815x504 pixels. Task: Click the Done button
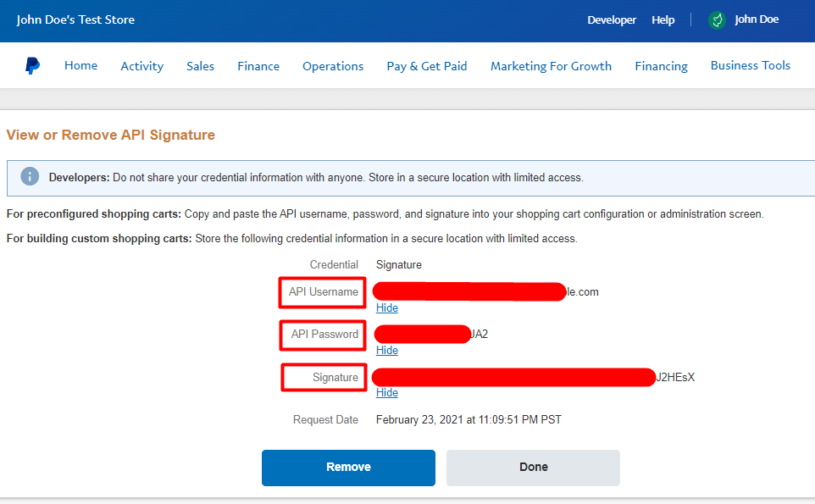click(533, 468)
